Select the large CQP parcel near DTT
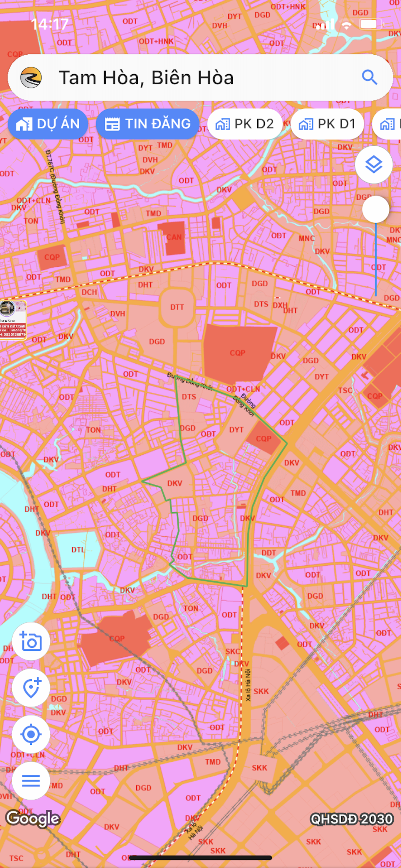 pyautogui.click(x=238, y=352)
